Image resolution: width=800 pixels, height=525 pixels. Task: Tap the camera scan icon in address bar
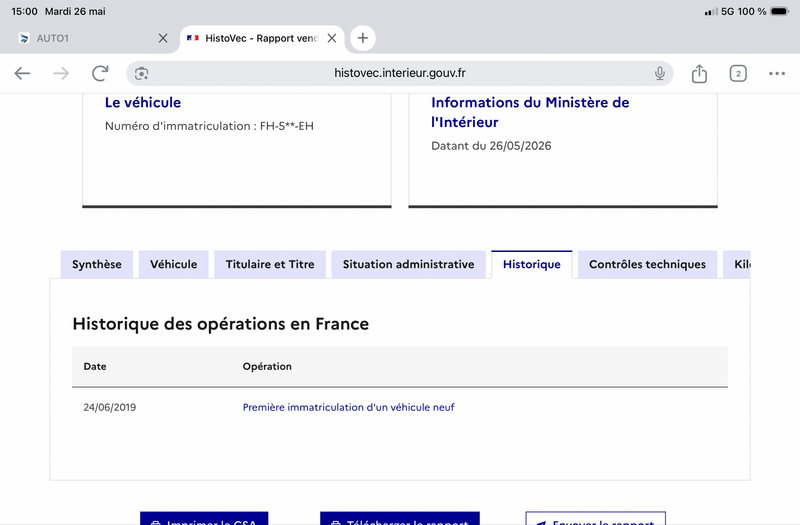[x=141, y=73]
